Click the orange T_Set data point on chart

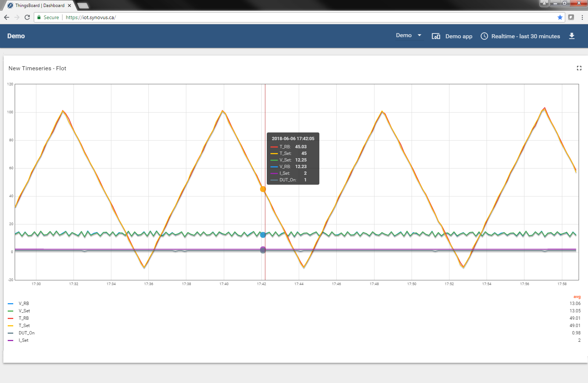(x=263, y=189)
